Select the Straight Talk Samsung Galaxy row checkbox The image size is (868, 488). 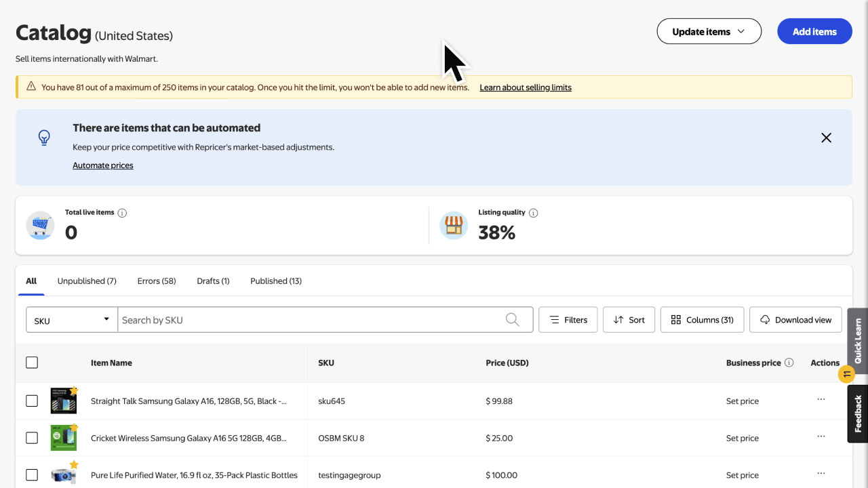pyautogui.click(x=32, y=401)
